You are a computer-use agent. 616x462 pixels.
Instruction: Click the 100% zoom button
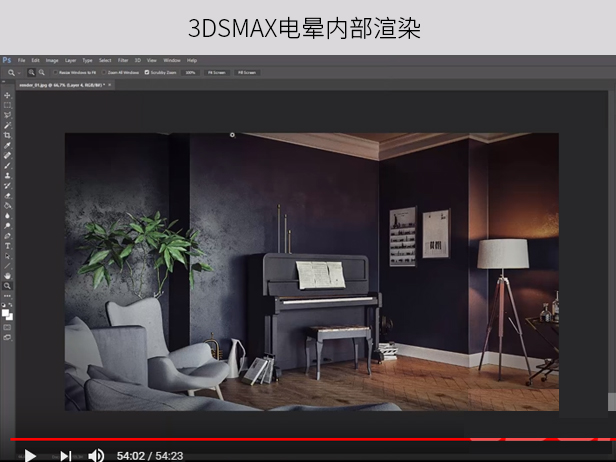pos(190,73)
